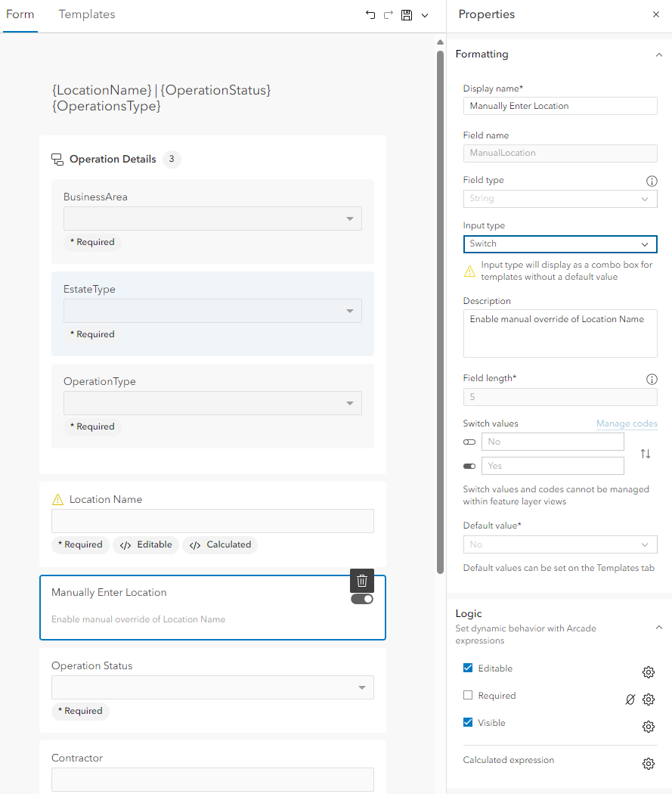Delete the Manually Enter Location field
Screen dimensions: 672x794
tap(362, 581)
